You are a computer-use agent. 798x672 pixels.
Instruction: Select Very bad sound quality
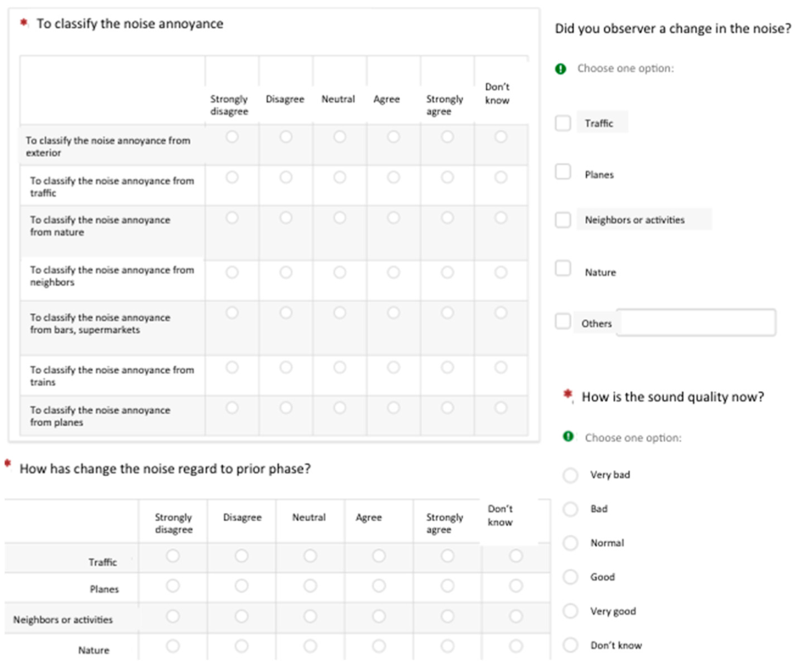pos(570,475)
